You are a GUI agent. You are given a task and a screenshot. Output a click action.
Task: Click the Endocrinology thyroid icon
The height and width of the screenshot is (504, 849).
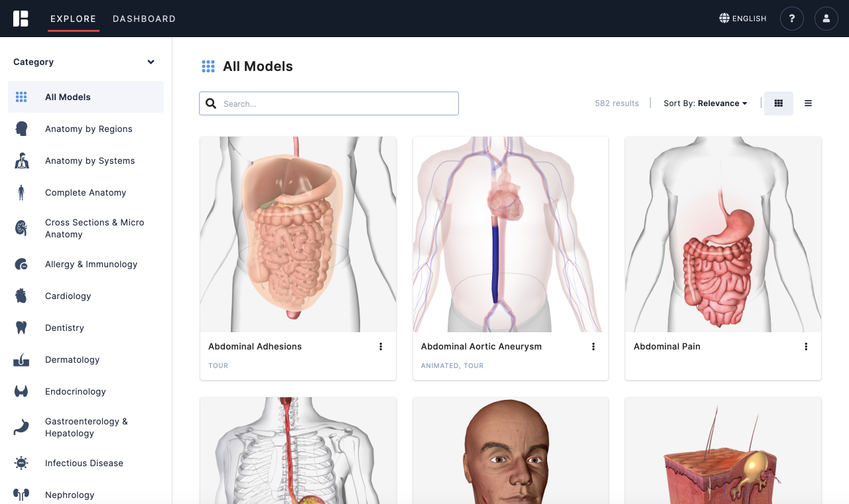[21, 391]
